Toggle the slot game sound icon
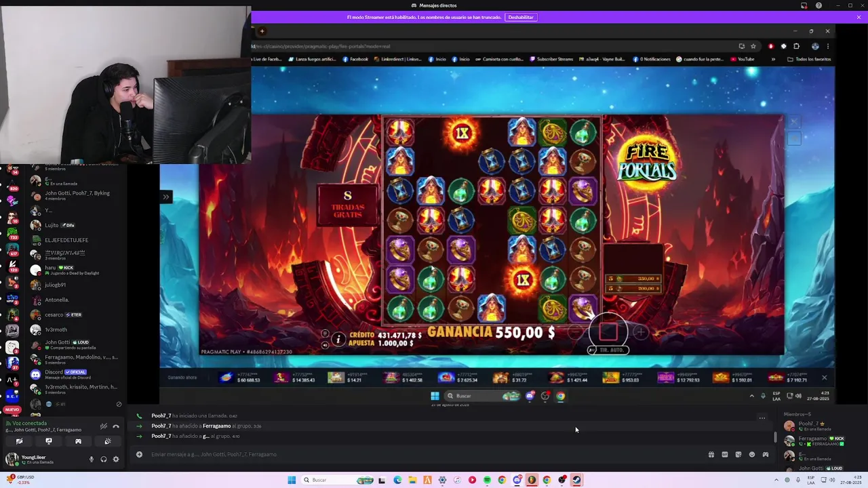Viewport: 868px width, 488px height. click(325, 345)
